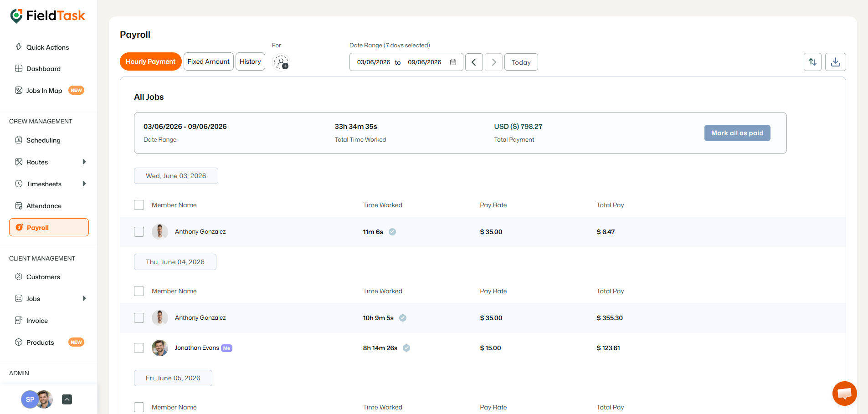
Task: Click the Today button
Action: click(x=521, y=62)
